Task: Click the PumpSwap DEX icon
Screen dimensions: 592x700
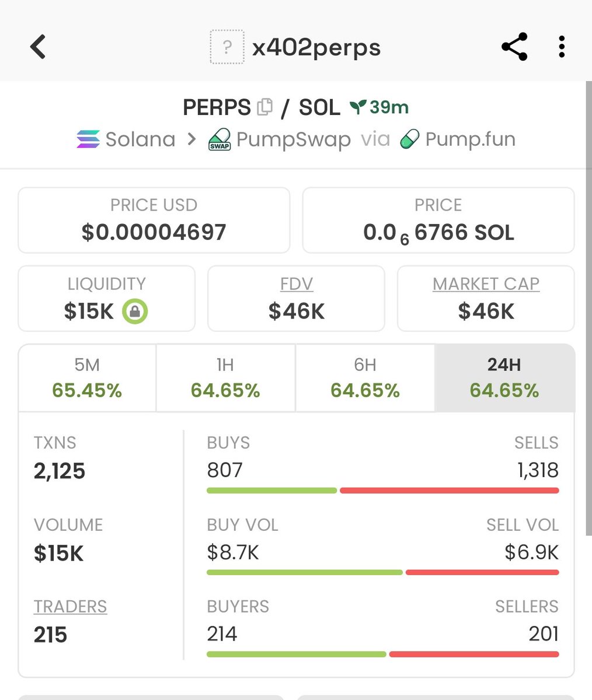Action: [220, 139]
